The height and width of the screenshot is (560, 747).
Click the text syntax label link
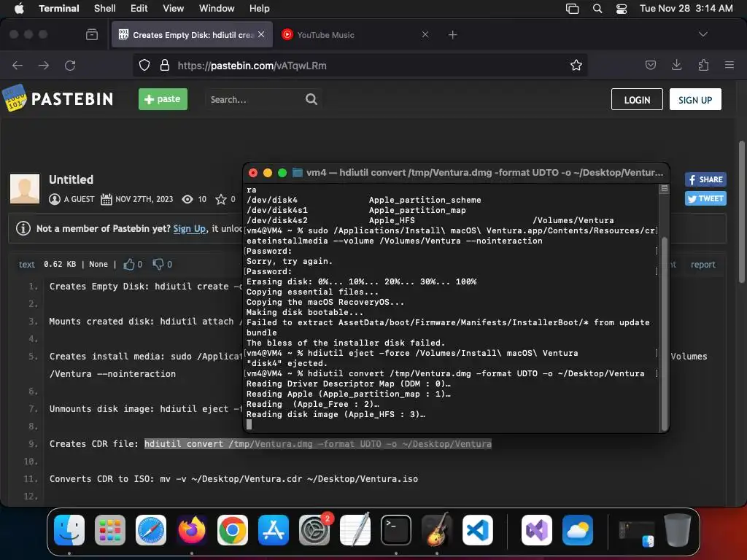click(27, 264)
